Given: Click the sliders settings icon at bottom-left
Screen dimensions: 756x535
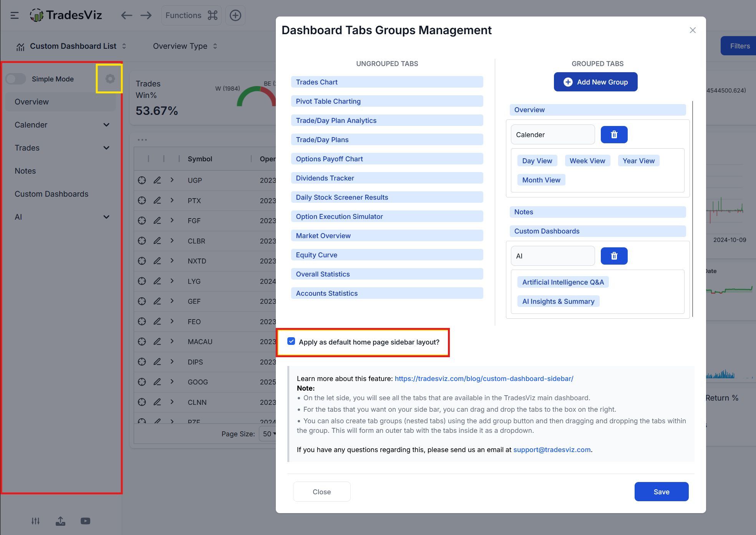Looking at the screenshot, I should [x=35, y=521].
